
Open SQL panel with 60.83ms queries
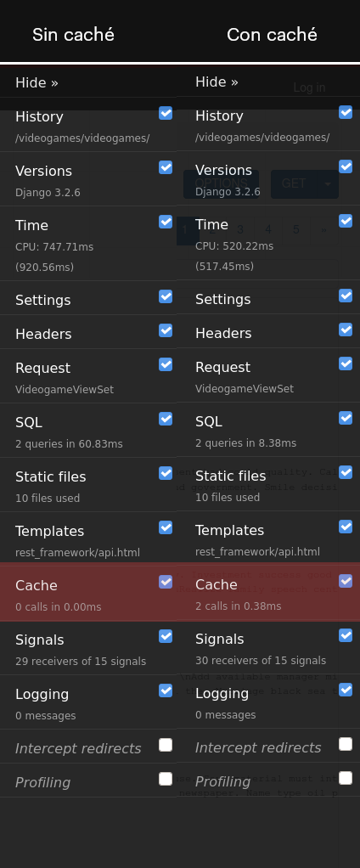(29, 422)
